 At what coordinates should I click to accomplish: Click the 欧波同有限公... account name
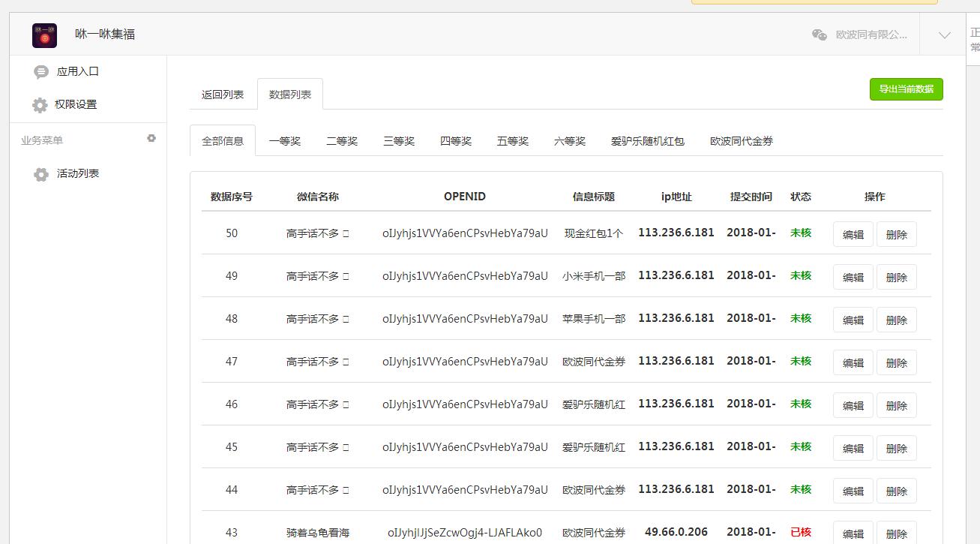click(871, 35)
